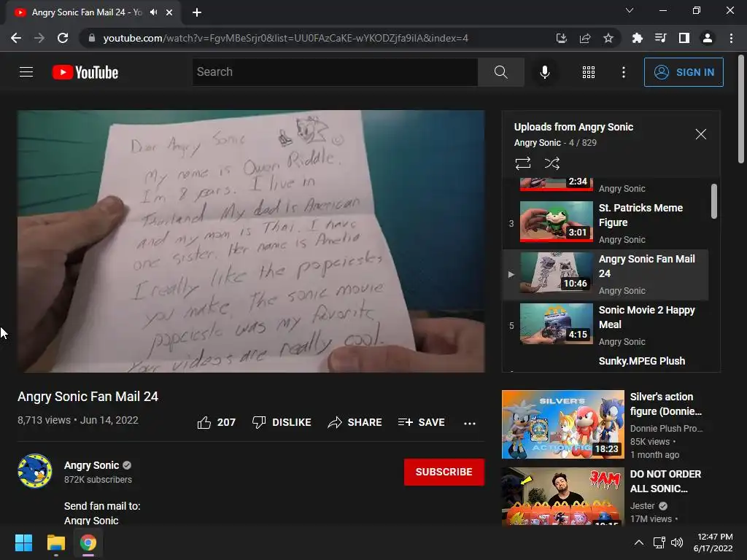Open network status tray icon
Viewport: 747px width, 560px height.
[659, 542]
